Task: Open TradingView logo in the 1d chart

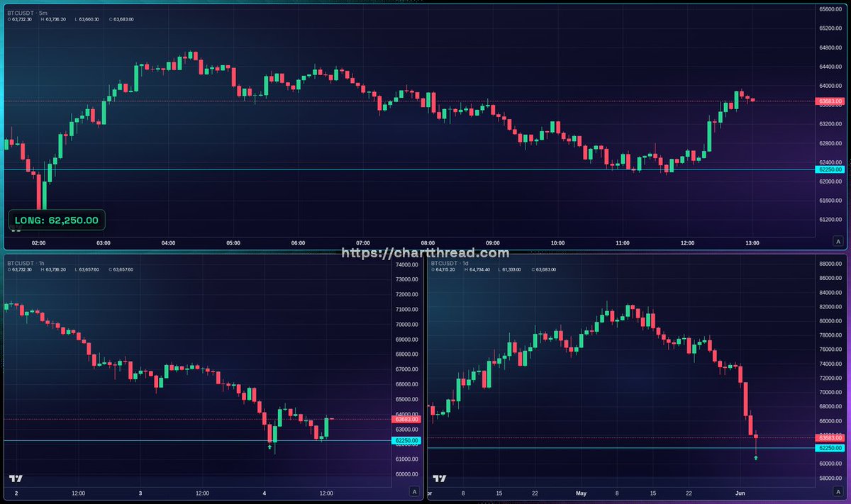Action: (440, 479)
